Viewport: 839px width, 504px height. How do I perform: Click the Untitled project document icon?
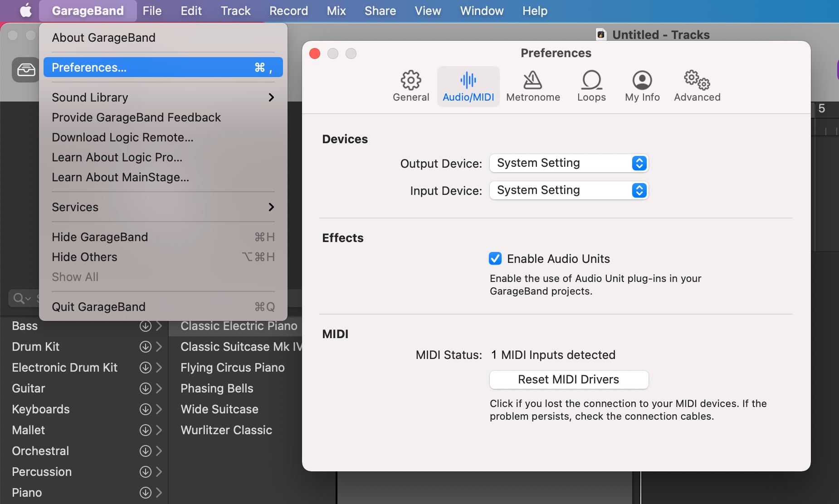[601, 34]
